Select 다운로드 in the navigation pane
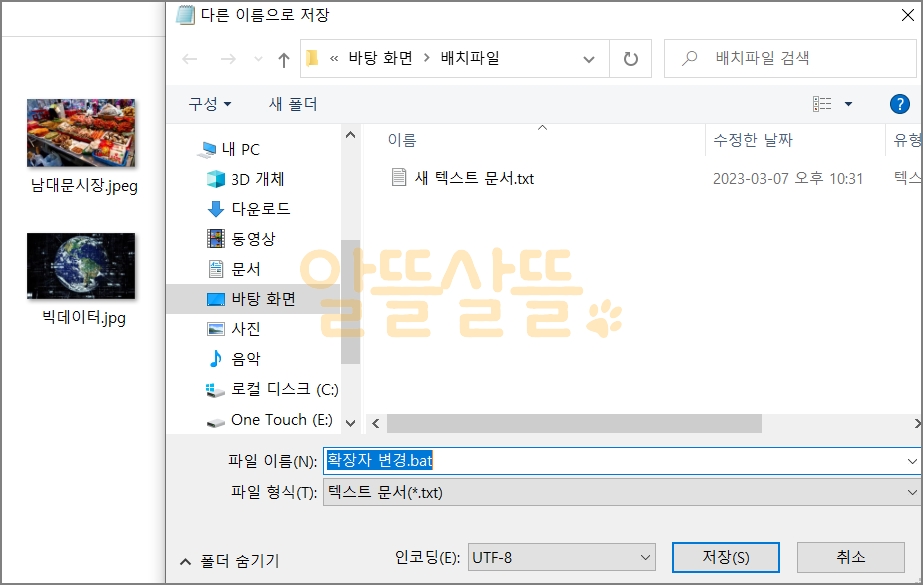This screenshot has height=585, width=923. pos(261,209)
